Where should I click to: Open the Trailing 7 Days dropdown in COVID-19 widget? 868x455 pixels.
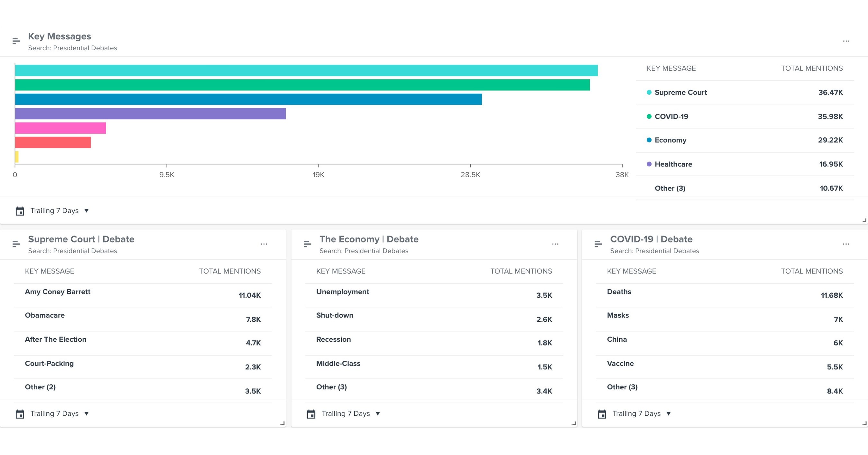point(641,413)
